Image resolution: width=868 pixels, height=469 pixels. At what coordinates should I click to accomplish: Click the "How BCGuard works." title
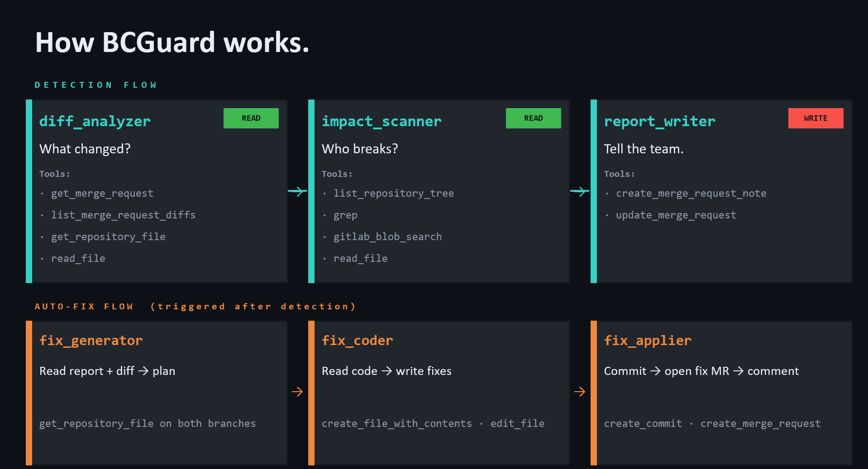tap(172, 43)
